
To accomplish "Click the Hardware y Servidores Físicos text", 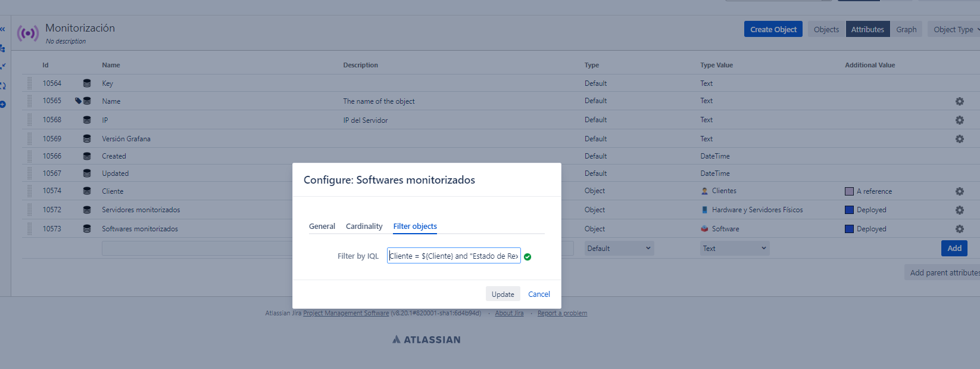I will pyautogui.click(x=757, y=210).
